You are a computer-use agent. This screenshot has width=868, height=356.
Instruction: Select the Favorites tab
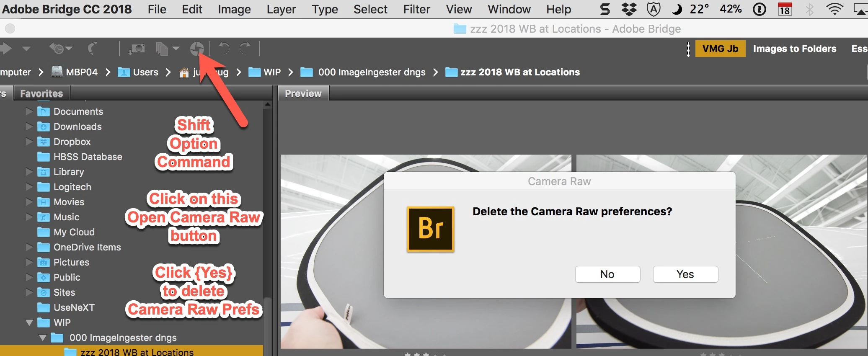(x=41, y=93)
